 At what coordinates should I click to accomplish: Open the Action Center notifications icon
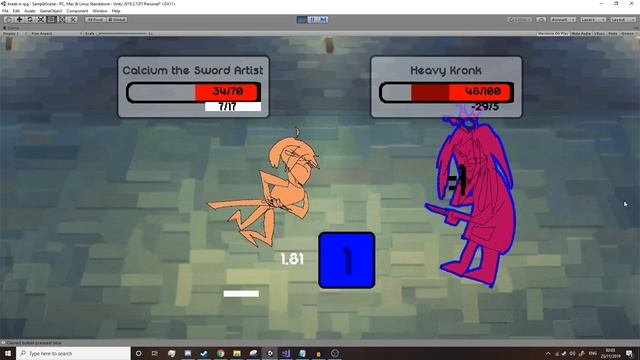[629, 353]
